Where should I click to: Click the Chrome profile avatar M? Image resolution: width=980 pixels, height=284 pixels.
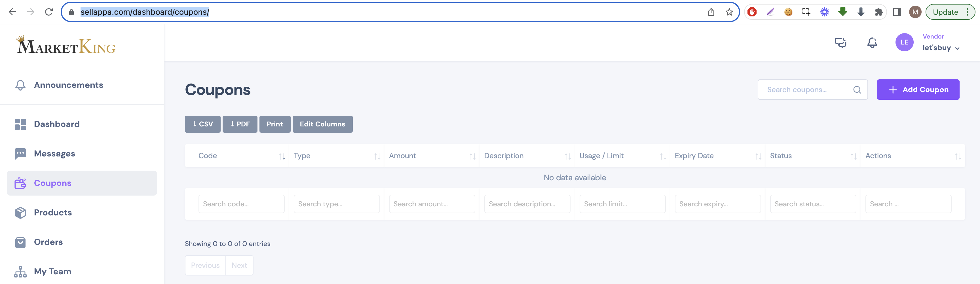point(915,12)
